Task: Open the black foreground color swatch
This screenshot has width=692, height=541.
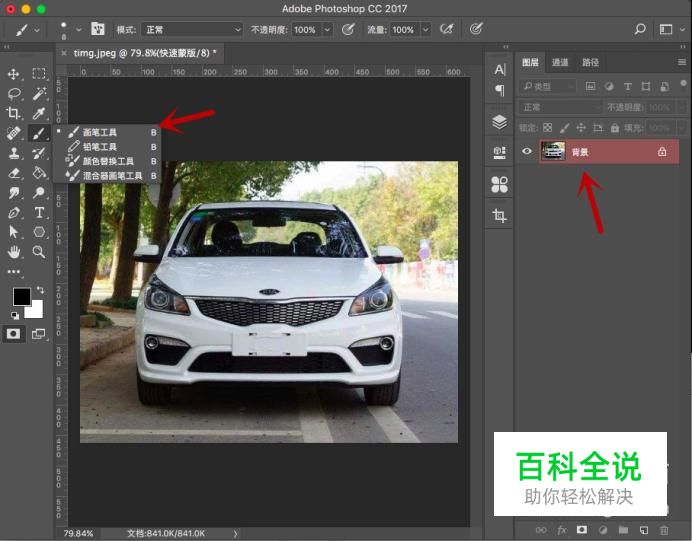Action: 20,296
